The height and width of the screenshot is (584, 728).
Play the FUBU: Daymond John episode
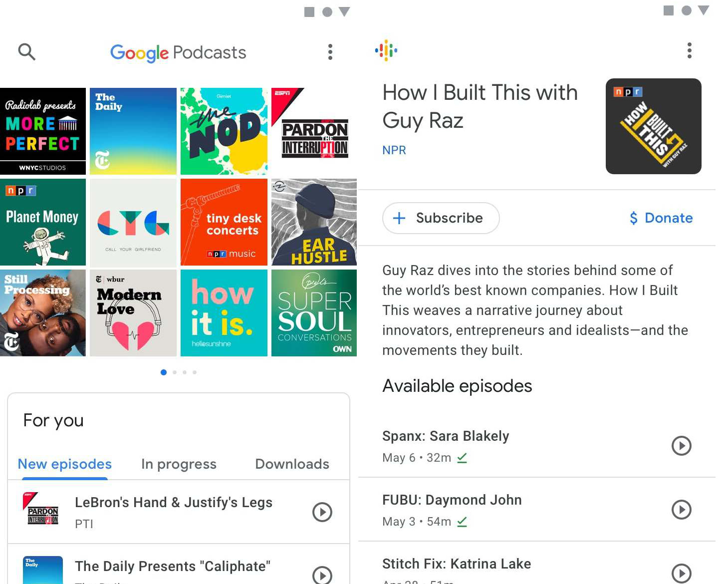click(682, 510)
